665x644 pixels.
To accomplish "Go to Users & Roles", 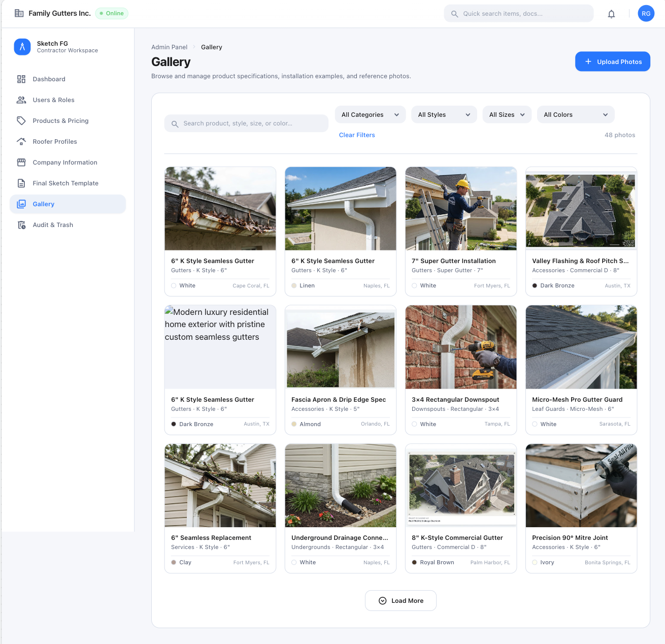I will (68, 100).
